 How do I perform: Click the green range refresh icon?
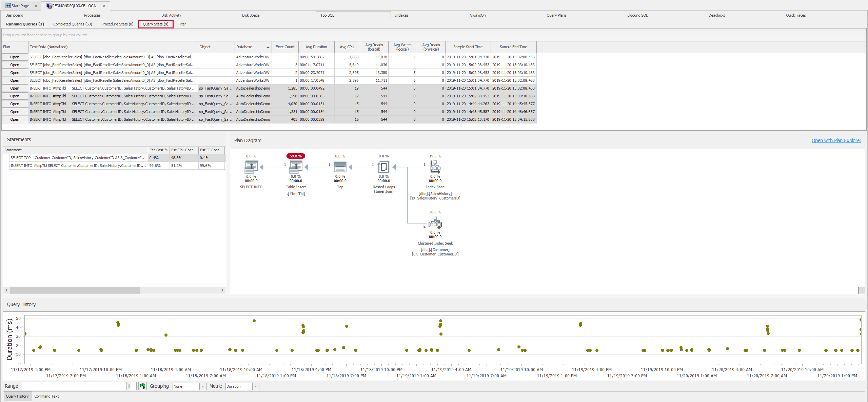(142, 386)
